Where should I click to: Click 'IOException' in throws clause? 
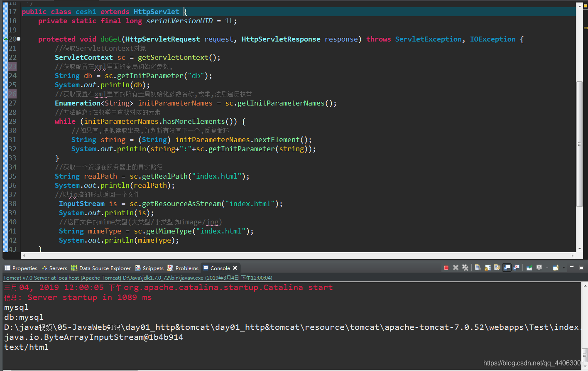(x=493, y=39)
